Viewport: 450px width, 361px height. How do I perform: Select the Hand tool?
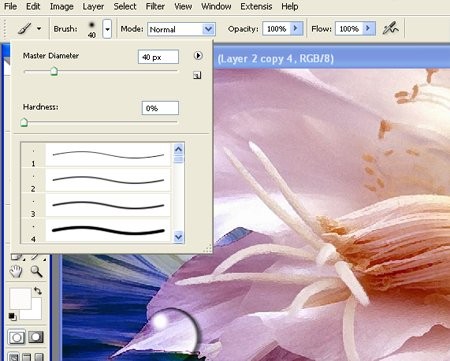point(16,272)
